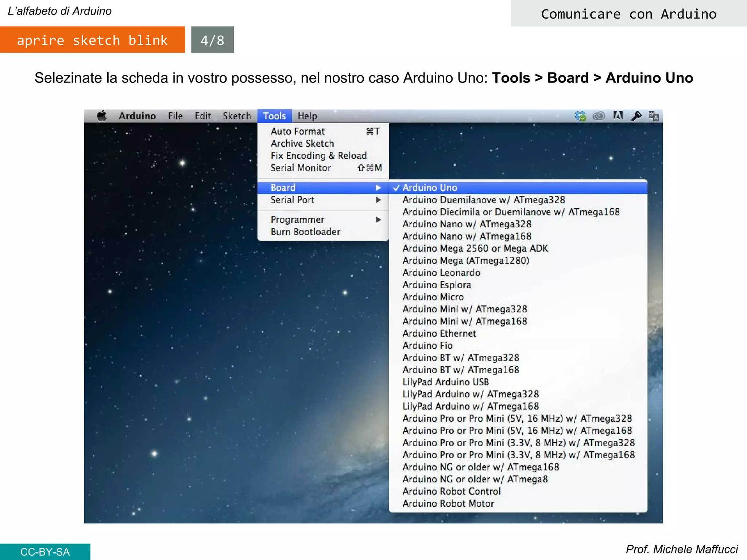This screenshot has width=747, height=560.
Task: Click the Adobe logo menu bar icon
Action: (x=618, y=116)
